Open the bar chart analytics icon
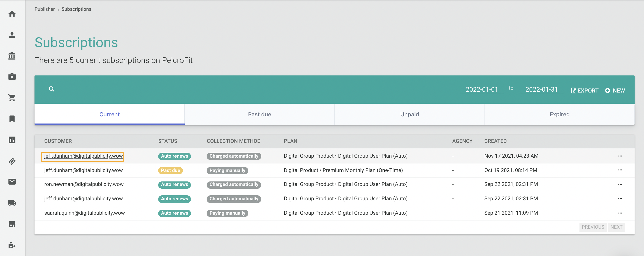The height and width of the screenshot is (256, 644). coord(12,139)
